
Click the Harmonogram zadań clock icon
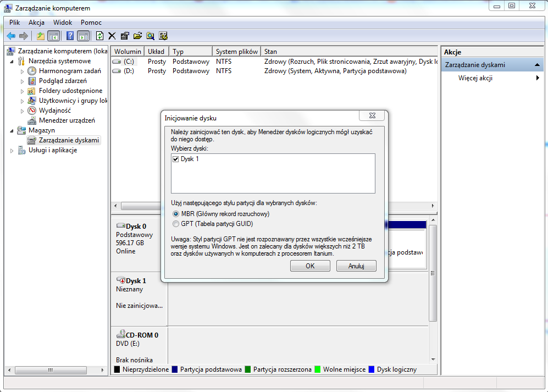click(32, 71)
